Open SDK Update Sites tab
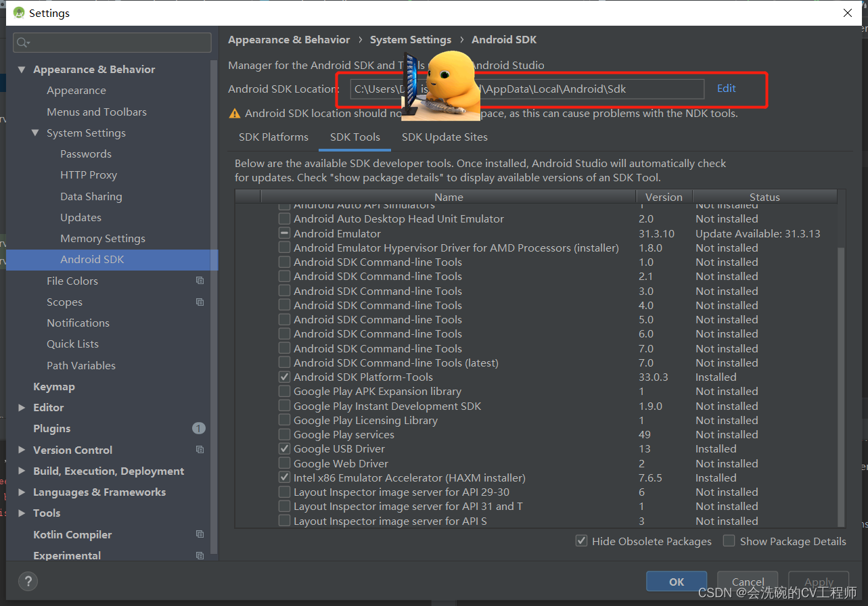Viewport: 868px width, 606px height. point(444,137)
